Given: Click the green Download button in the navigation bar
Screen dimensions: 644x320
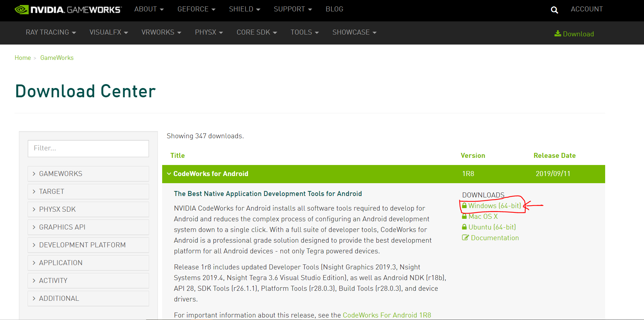Looking at the screenshot, I should click(x=574, y=34).
